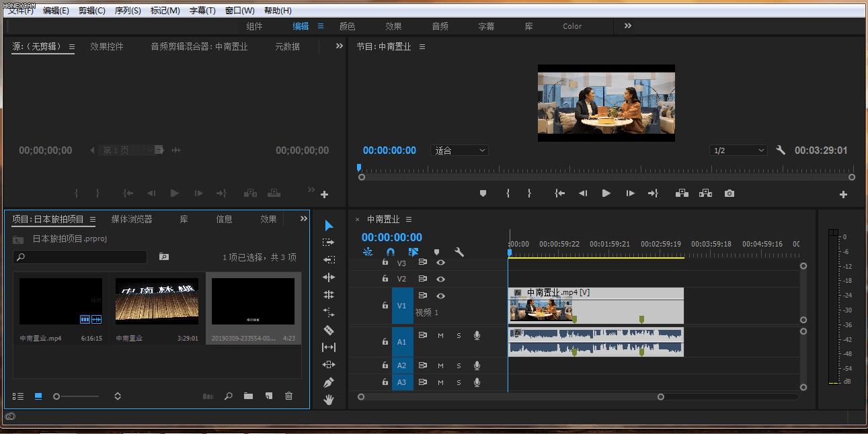Open timeline settings wrench icon
868x434 pixels.
(x=459, y=252)
